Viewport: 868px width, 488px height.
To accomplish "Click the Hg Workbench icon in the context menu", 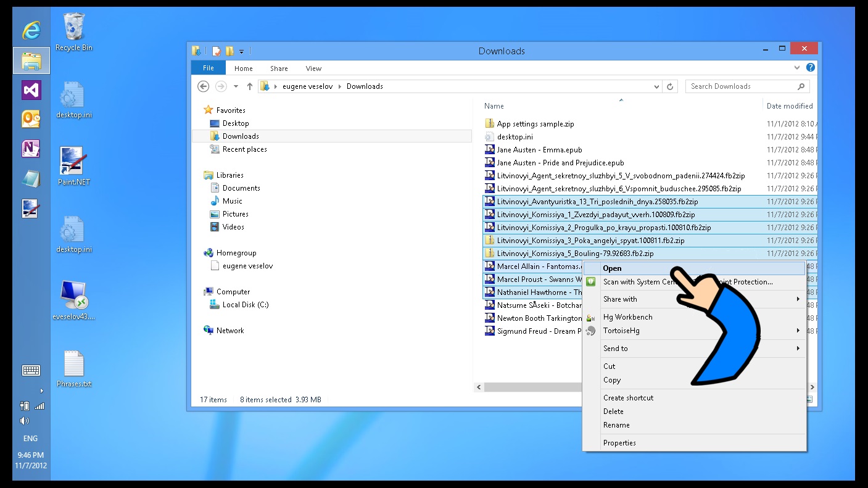I will click(591, 317).
